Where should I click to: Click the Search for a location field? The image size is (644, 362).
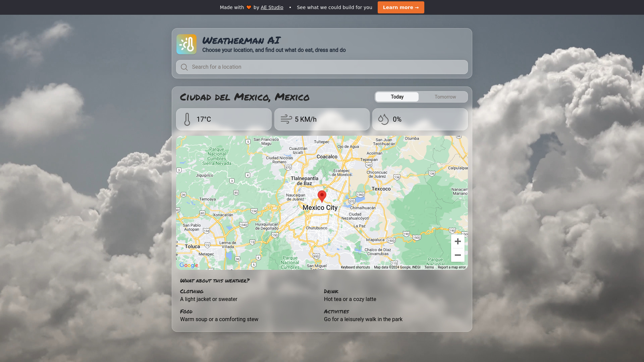(x=322, y=67)
